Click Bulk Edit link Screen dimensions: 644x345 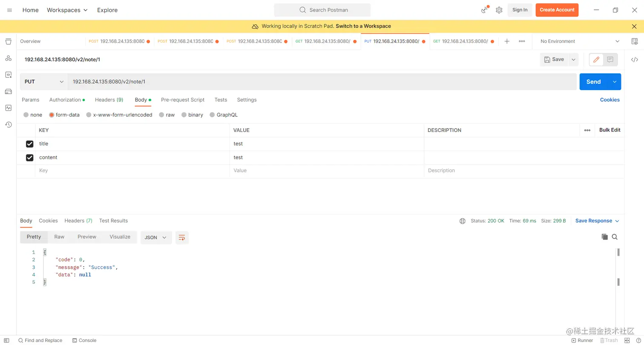(609, 130)
